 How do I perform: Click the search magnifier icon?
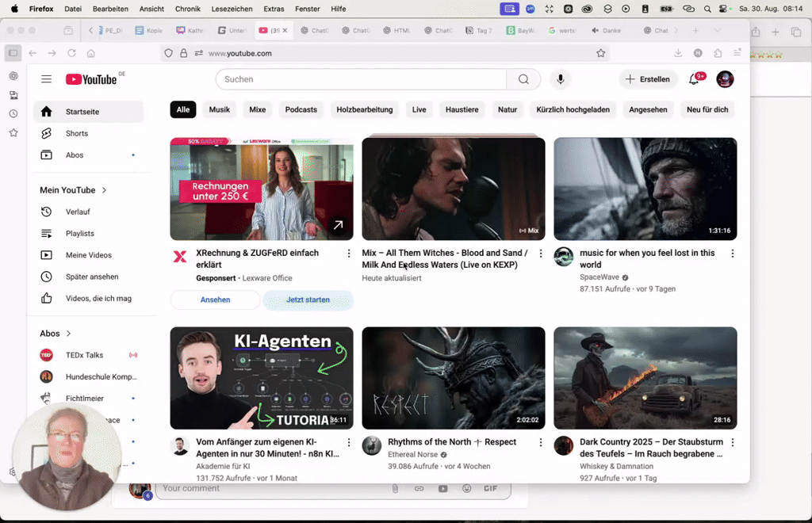point(523,79)
